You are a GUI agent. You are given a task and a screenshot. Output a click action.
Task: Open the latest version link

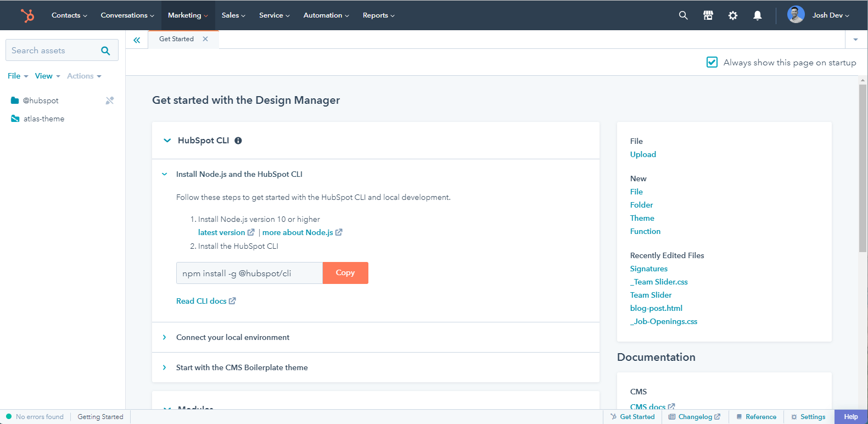click(x=221, y=232)
